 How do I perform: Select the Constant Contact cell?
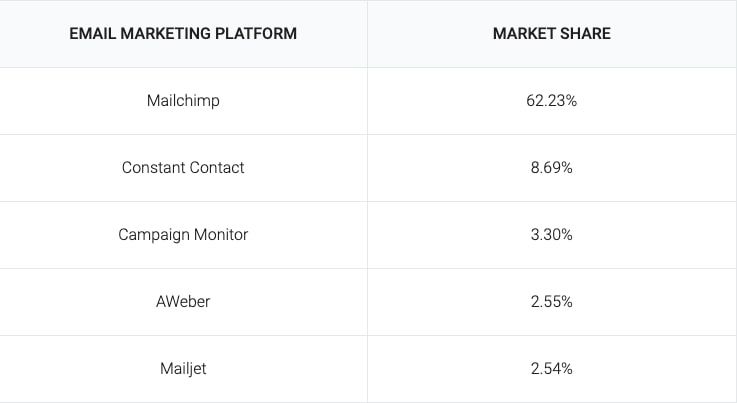click(183, 168)
